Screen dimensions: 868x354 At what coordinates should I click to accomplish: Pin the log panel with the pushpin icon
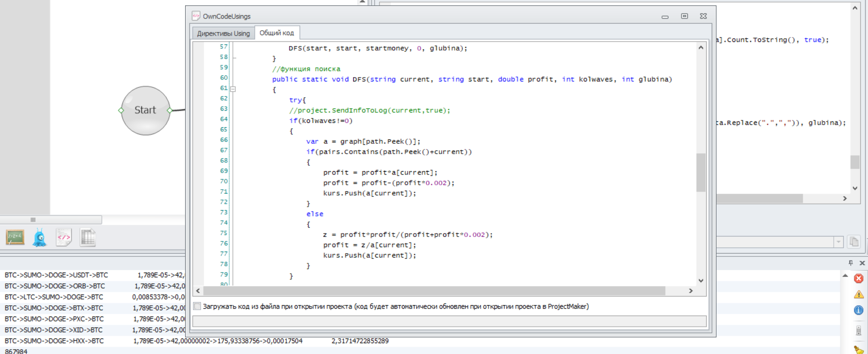click(850, 263)
